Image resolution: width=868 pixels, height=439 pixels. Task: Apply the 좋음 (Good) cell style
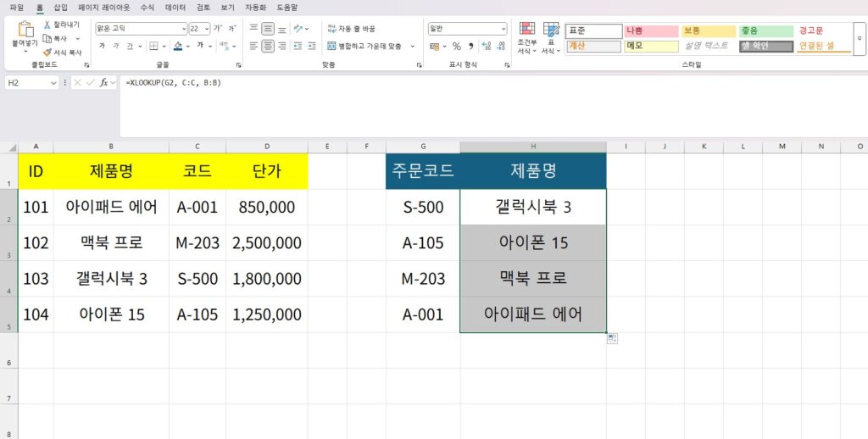tap(766, 31)
